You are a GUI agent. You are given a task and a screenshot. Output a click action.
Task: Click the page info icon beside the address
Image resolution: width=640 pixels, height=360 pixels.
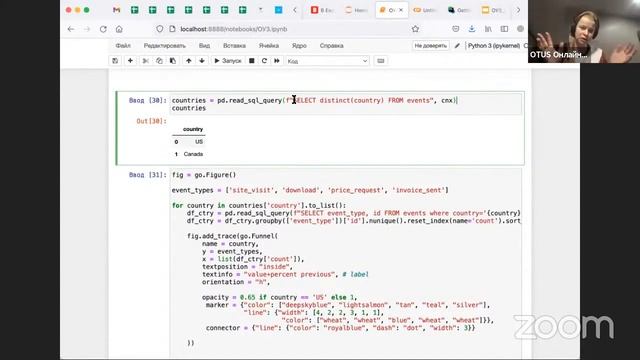tap(172, 29)
